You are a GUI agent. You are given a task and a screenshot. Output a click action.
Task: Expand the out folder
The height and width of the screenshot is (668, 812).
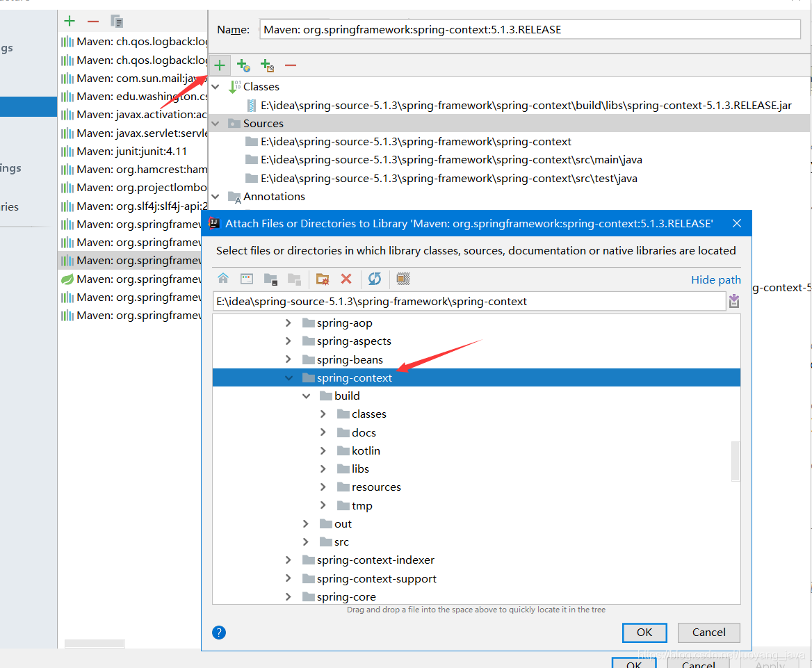306,523
